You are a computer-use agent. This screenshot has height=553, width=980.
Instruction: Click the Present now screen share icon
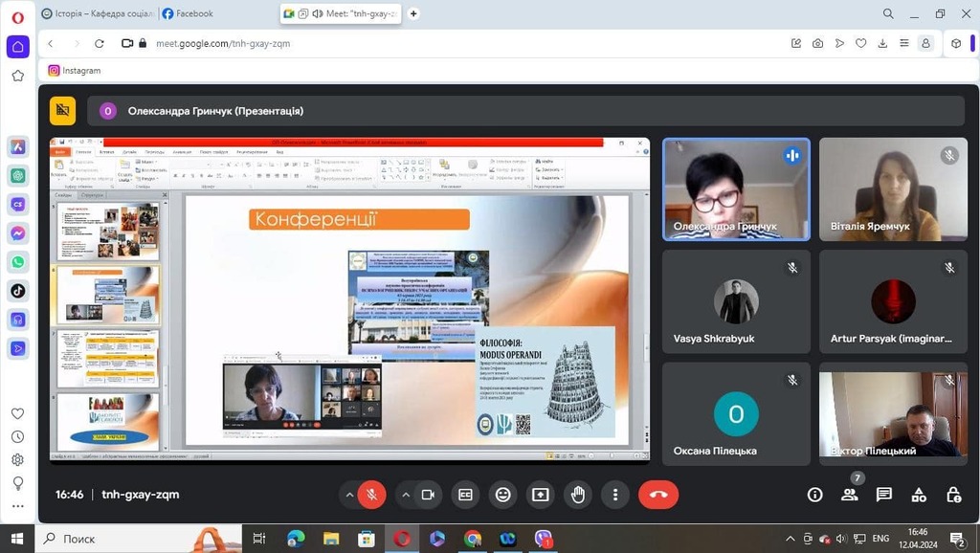[541, 495]
